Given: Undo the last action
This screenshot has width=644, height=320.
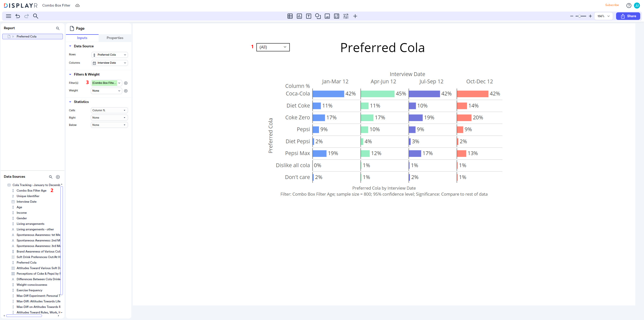Looking at the screenshot, I should pyautogui.click(x=18, y=16).
